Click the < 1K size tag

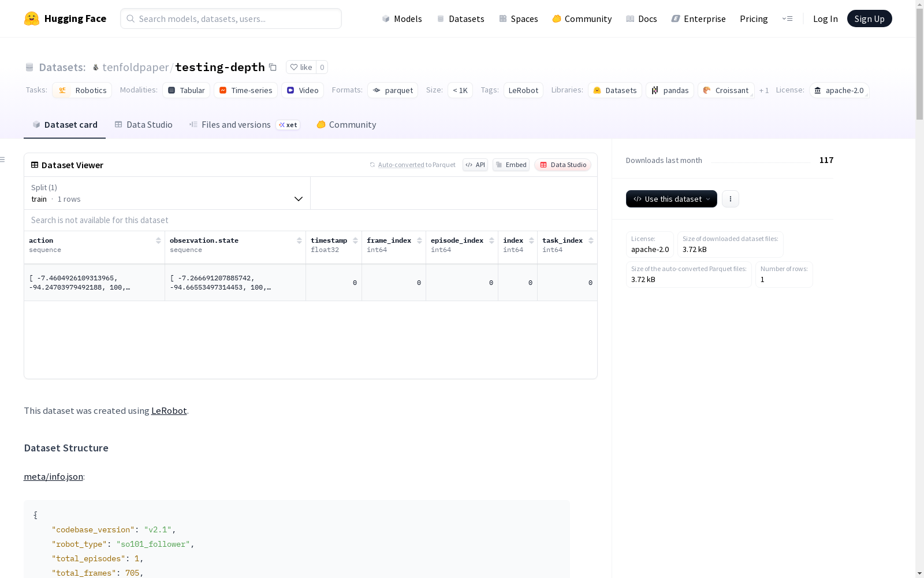point(460,90)
